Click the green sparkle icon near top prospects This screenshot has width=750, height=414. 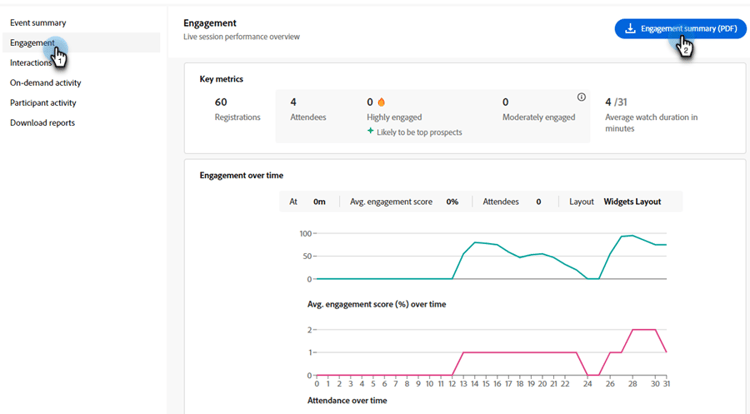coord(371,132)
